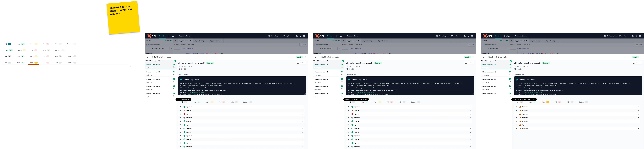The width and height of the screenshot is (644, 149).
Task: Collapse dbt build command chevron, first mockup
Action: point(147,57)
